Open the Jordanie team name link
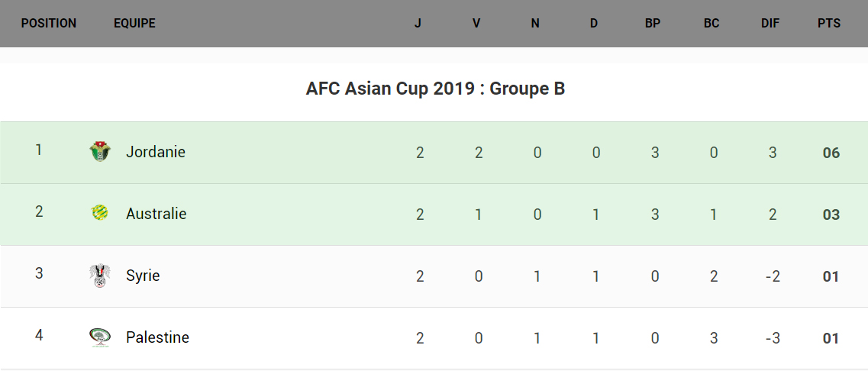The height and width of the screenshot is (371, 868). pyautogui.click(x=156, y=152)
